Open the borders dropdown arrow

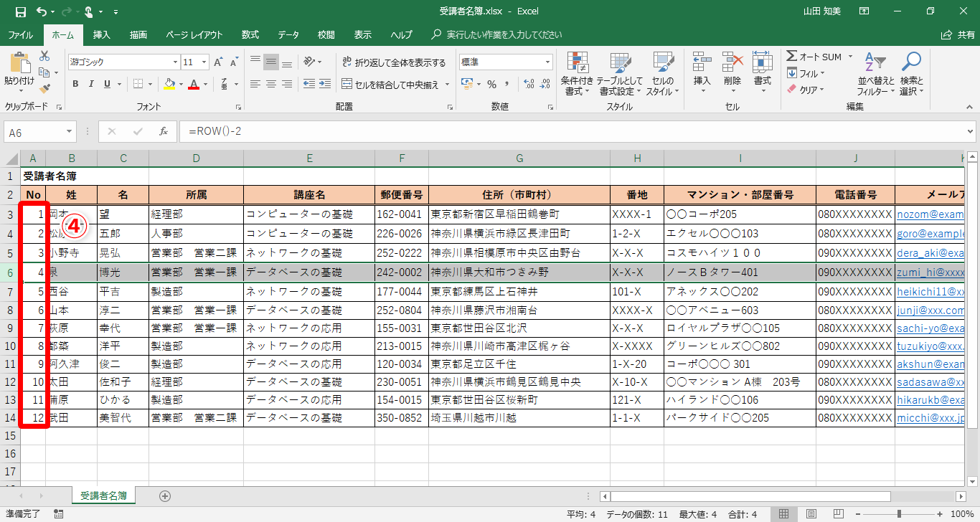point(150,84)
